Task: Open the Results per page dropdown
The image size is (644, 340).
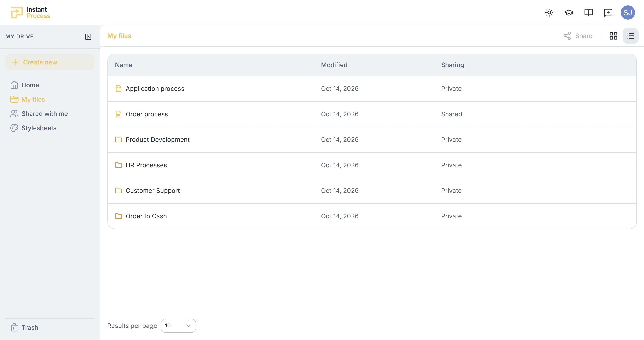Action: pyautogui.click(x=178, y=325)
